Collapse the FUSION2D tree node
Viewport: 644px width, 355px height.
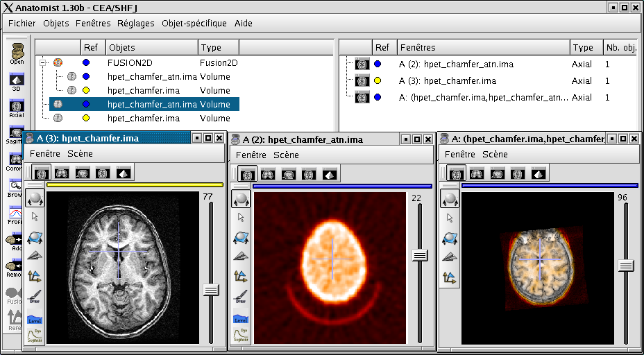coord(42,62)
